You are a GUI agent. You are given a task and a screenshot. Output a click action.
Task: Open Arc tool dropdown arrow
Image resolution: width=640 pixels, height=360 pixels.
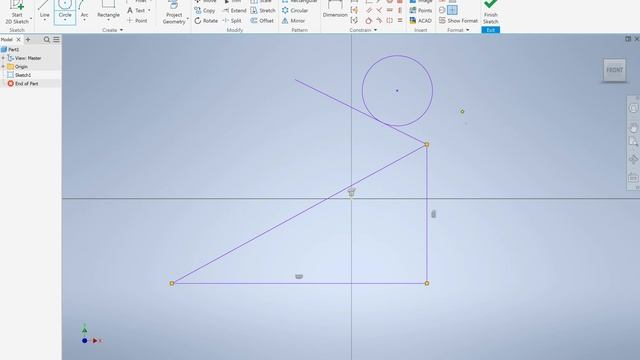pos(84,20)
